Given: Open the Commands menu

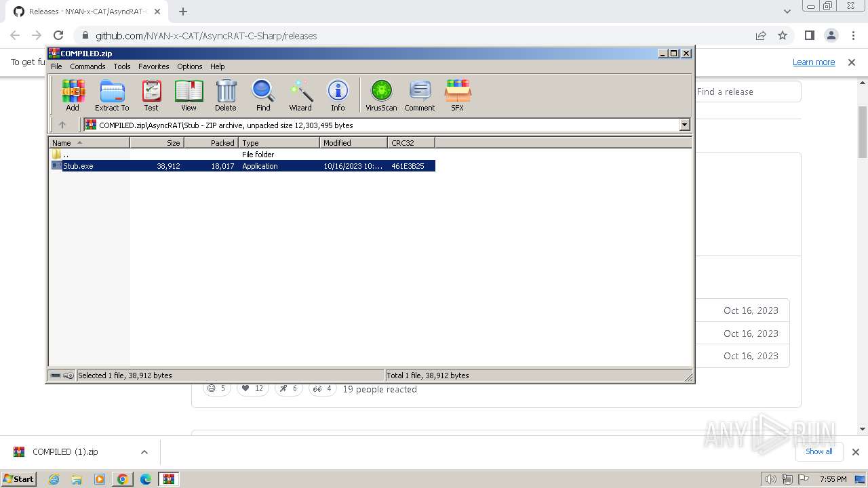Looking at the screenshot, I should tap(87, 66).
